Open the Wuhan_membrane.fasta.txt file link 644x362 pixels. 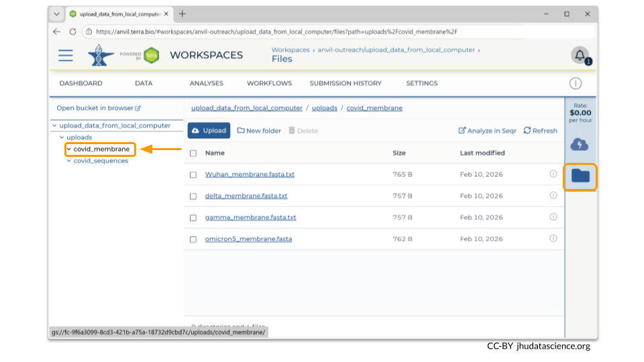point(250,174)
